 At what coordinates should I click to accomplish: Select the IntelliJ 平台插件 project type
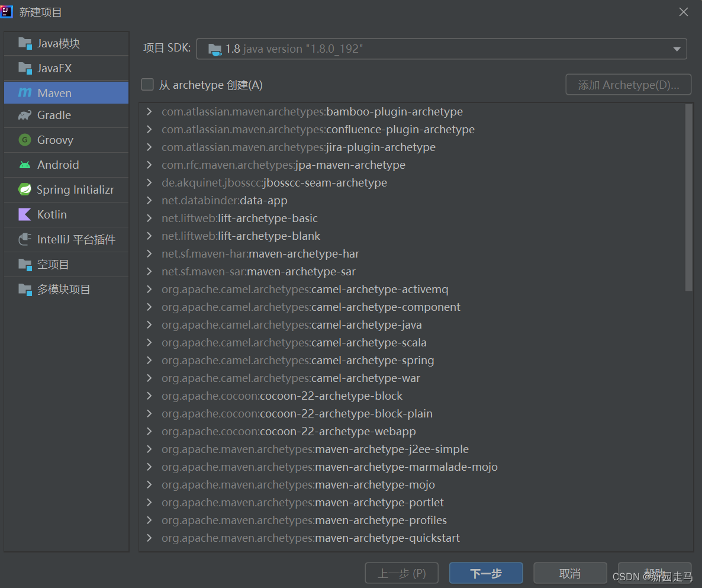pyautogui.click(x=66, y=239)
